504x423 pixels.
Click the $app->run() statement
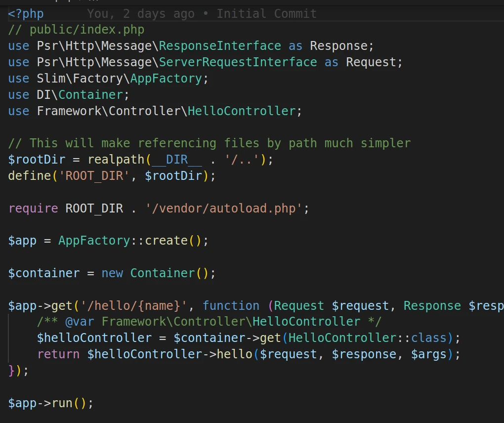[51, 403]
